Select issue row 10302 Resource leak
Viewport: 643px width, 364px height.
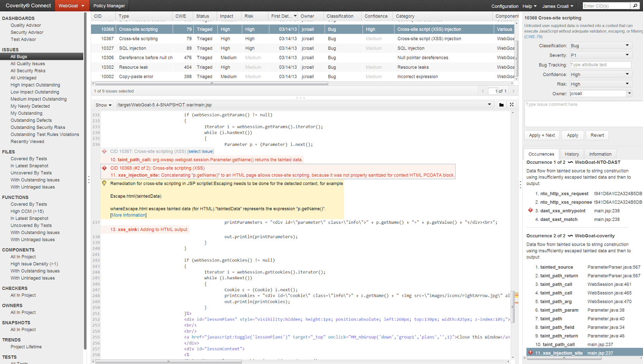pyautogui.click(x=303, y=67)
